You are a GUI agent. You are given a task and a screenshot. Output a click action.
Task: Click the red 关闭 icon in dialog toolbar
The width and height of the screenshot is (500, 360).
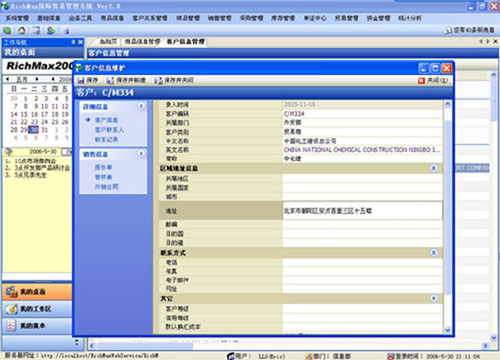tap(421, 80)
